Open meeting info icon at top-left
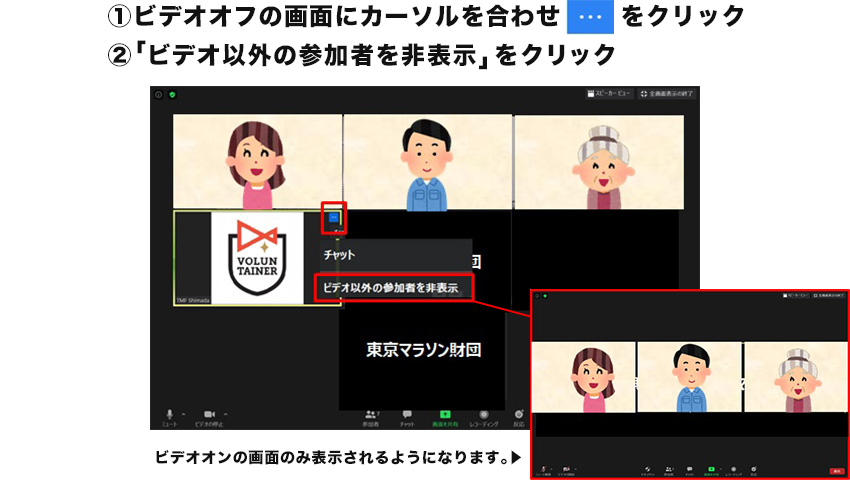The height and width of the screenshot is (480, 850). coord(158,94)
